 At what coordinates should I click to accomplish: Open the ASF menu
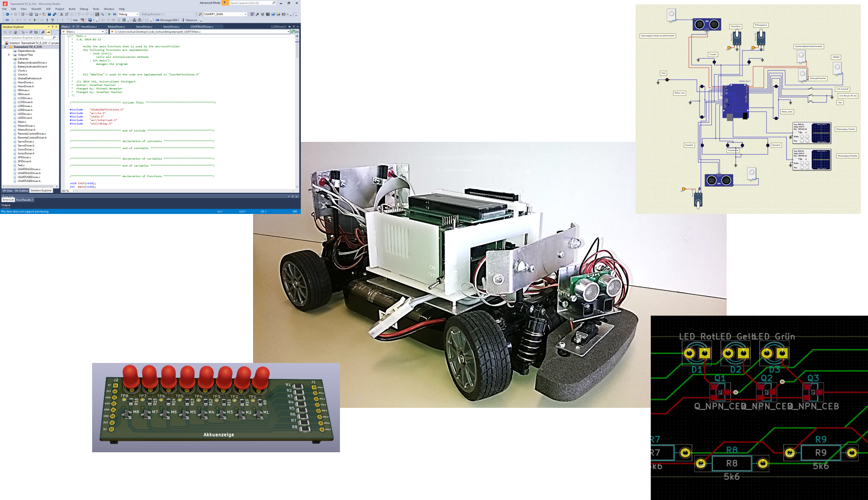[x=48, y=9]
